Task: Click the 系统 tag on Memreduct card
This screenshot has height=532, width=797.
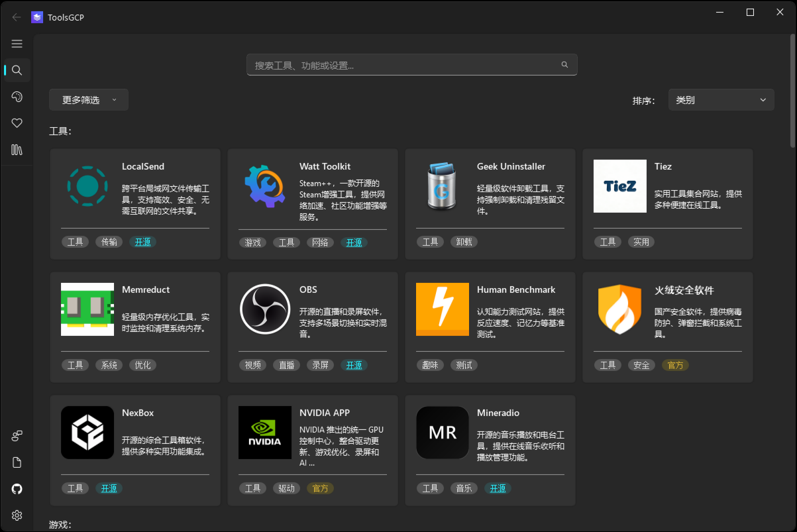Action: pos(109,365)
